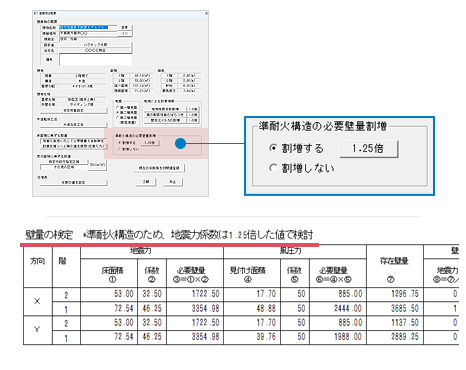
Task: Select 割増する radio in the enlarged callout
Action: click(273, 148)
